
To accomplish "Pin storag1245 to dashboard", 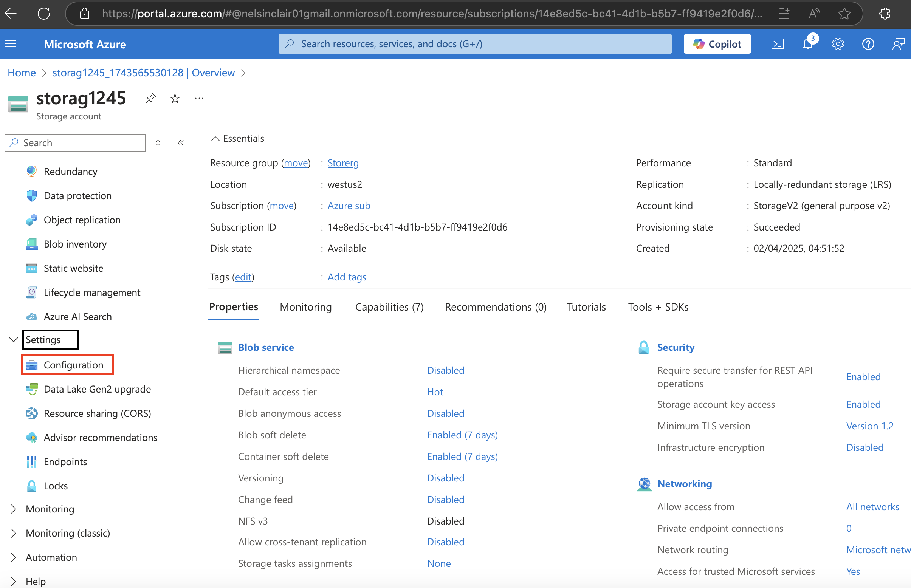I will [150, 99].
